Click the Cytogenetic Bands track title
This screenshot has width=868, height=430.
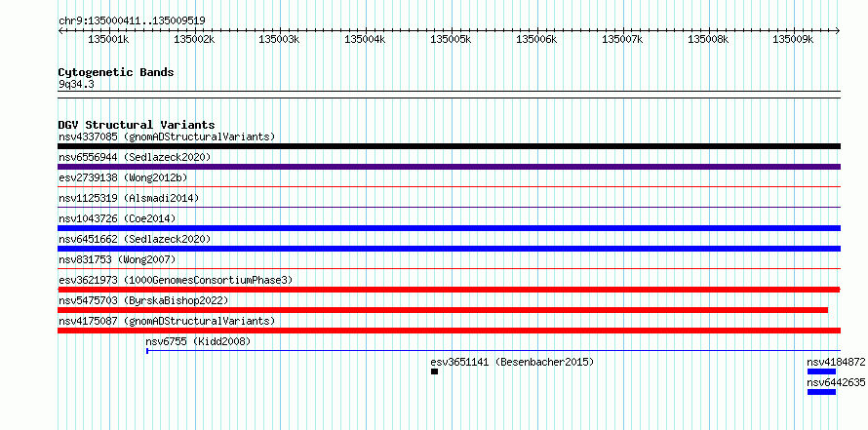click(116, 72)
